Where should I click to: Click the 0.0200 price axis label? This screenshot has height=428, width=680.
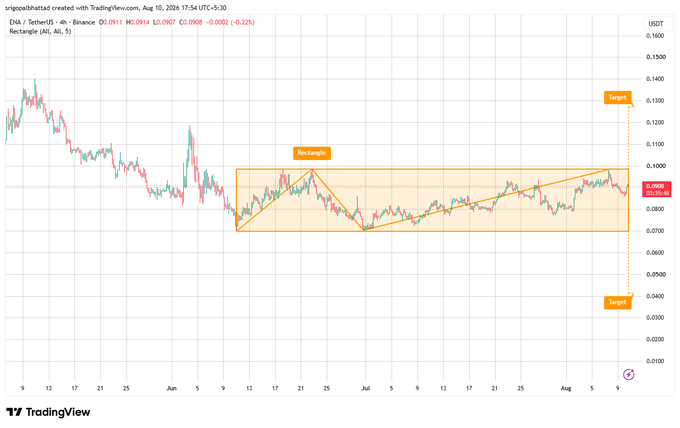click(x=655, y=339)
